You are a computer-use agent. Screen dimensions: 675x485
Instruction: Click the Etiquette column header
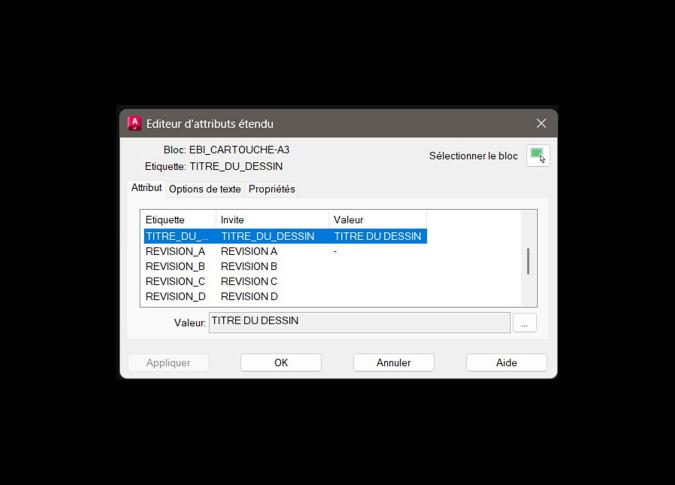[x=178, y=219]
